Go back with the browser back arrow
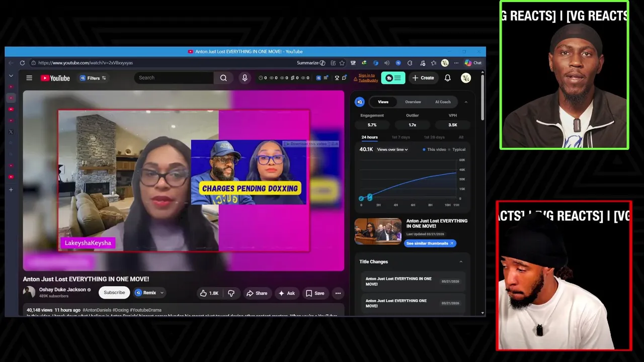644x362 pixels. pos(11,63)
